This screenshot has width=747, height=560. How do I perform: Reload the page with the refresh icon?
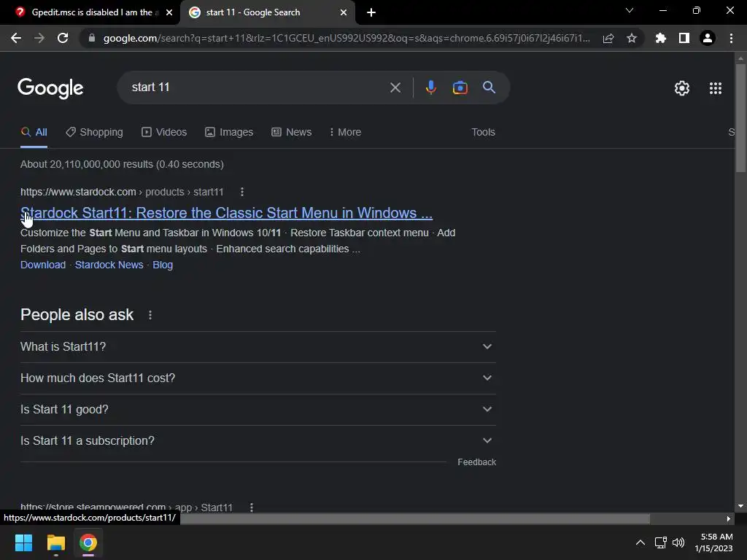[63, 38]
